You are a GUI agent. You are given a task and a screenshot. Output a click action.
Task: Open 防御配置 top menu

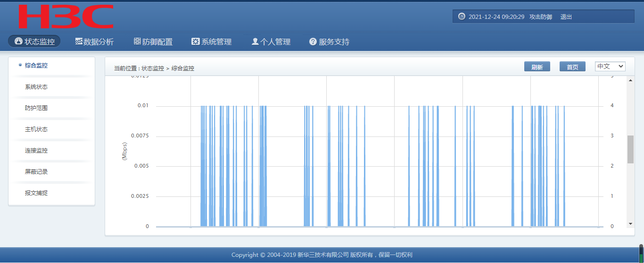[x=153, y=42]
